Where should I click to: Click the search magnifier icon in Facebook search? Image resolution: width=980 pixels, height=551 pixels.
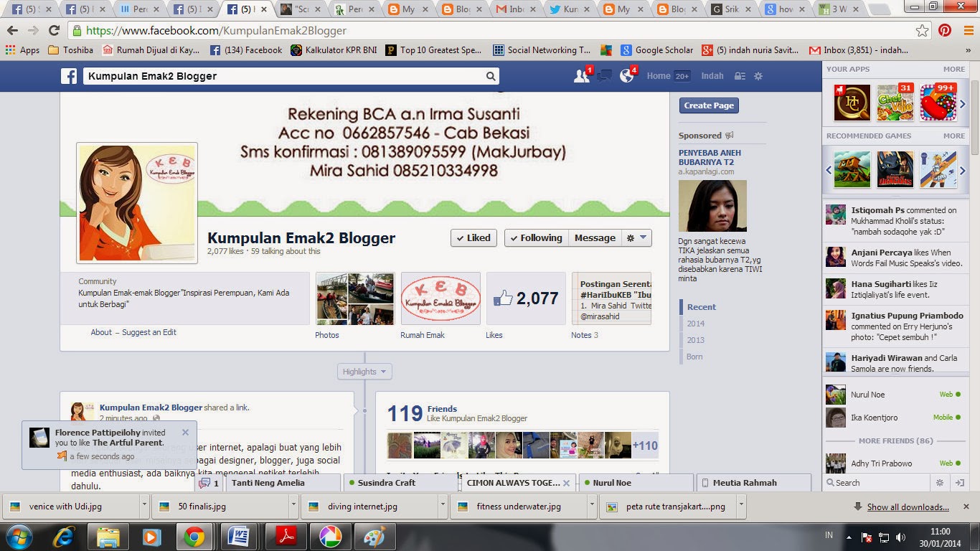point(491,76)
